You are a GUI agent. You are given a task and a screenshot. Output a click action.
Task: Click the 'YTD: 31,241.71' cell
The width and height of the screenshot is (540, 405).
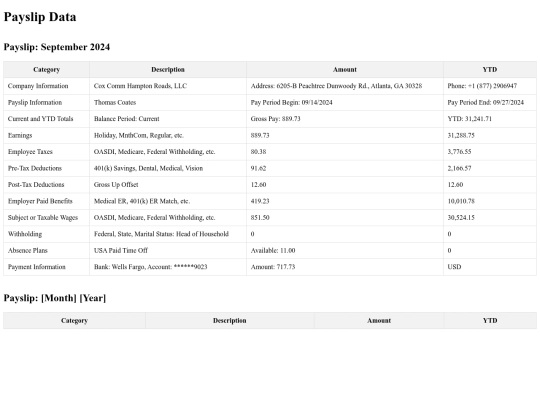coord(490,119)
